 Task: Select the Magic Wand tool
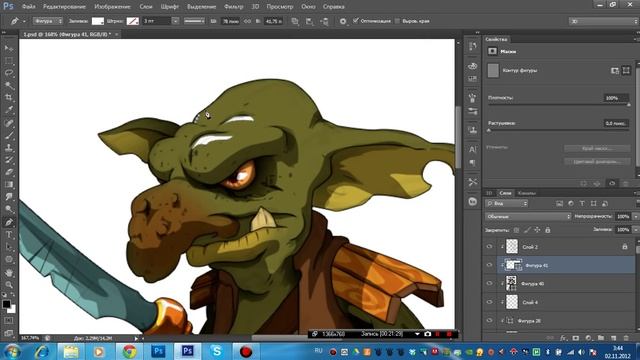9,85
